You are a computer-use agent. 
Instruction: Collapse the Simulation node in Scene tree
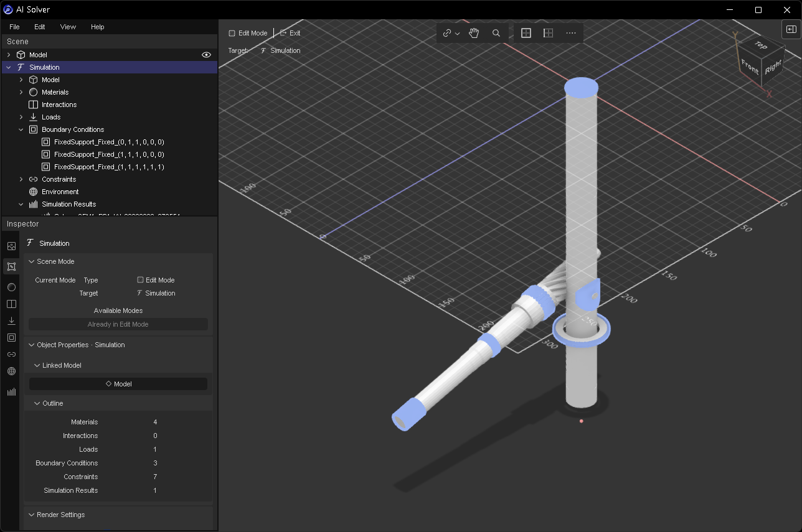[9, 67]
